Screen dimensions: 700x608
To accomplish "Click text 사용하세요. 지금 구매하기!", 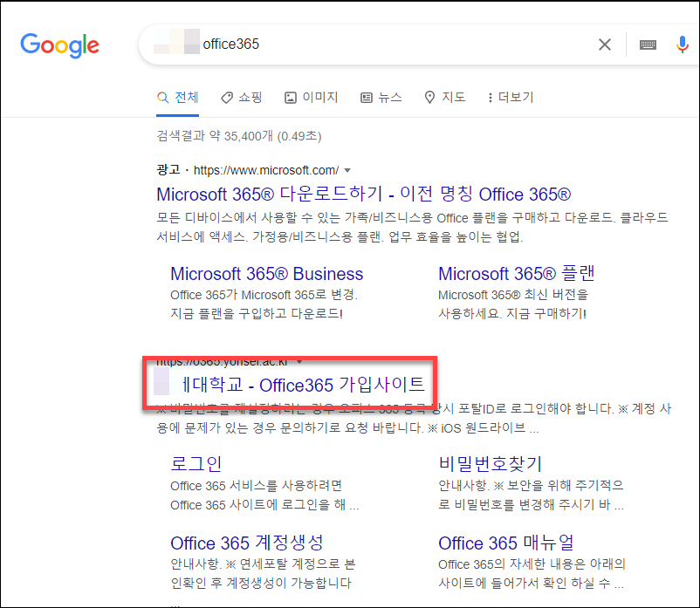I will (512, 313).
